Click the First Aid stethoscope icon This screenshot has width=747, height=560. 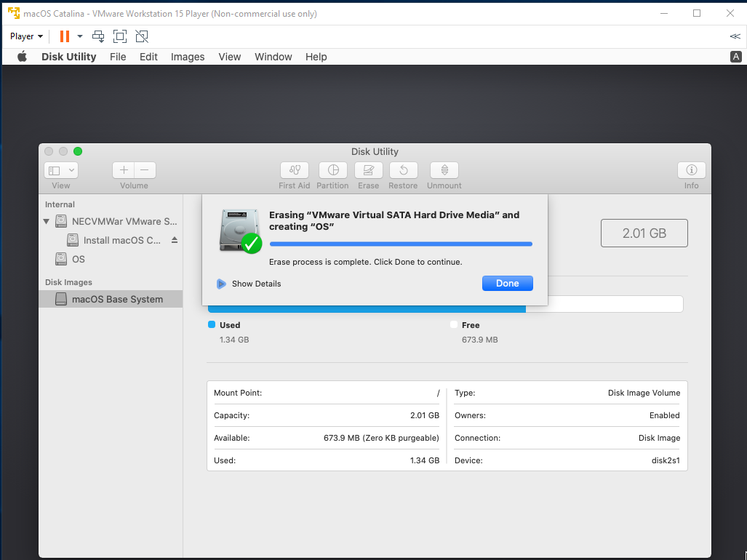295,170
